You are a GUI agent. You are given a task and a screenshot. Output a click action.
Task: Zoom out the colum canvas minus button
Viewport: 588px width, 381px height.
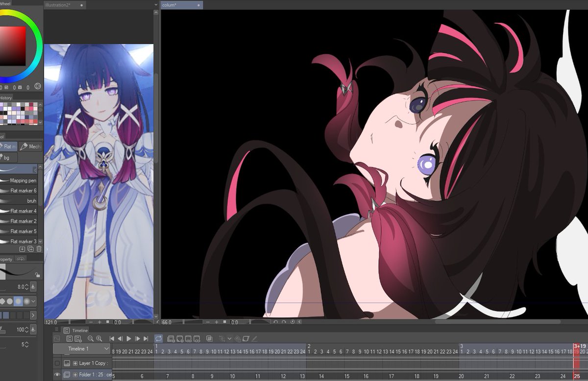click(x=208, y=322)
